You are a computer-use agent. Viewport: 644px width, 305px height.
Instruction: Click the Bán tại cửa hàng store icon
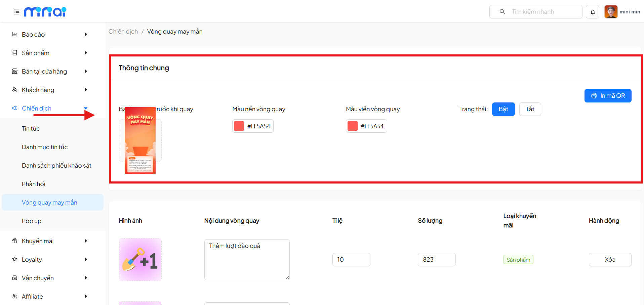click(x=14, y=71)
